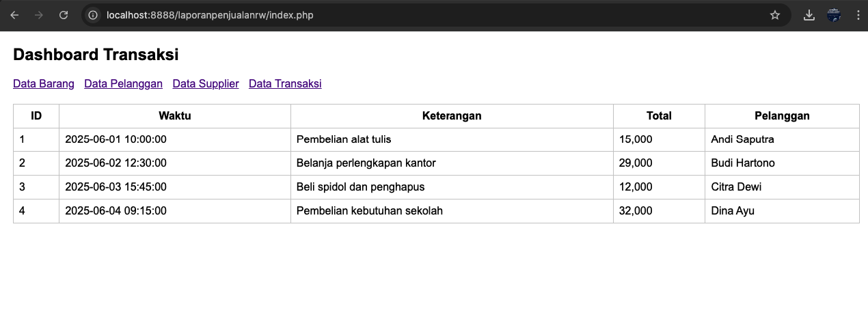Image resolution: width=868 pixels, height=317 pixels.
Task: Select the 2025-06-01 10:00:00 cell
Action: 175,139
